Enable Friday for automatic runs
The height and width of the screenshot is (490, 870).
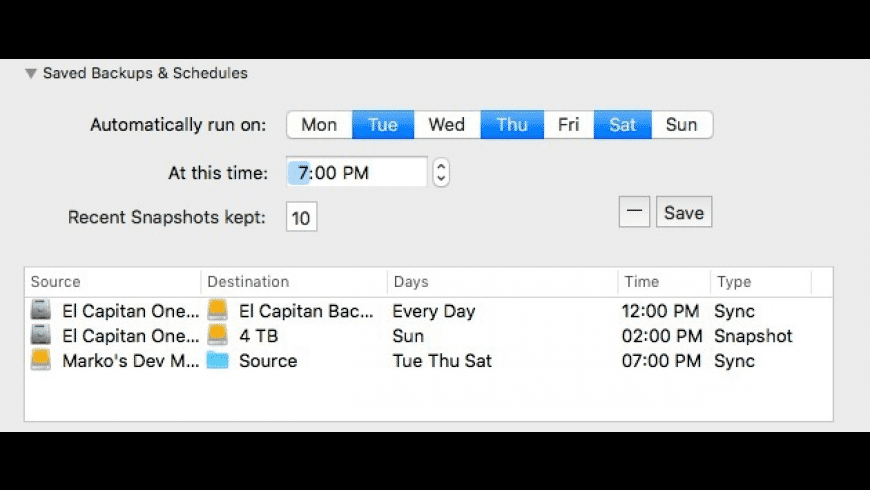click(568, 125)
